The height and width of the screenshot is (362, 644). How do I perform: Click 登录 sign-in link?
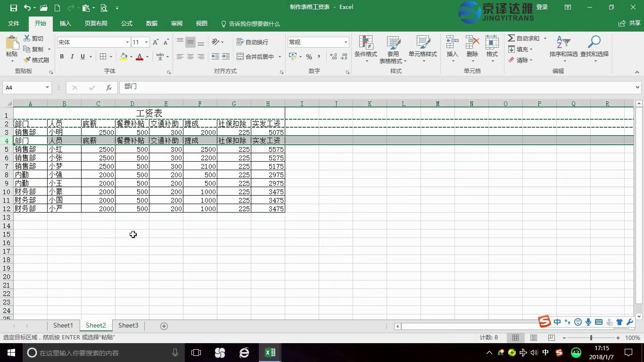click(542, 7)
